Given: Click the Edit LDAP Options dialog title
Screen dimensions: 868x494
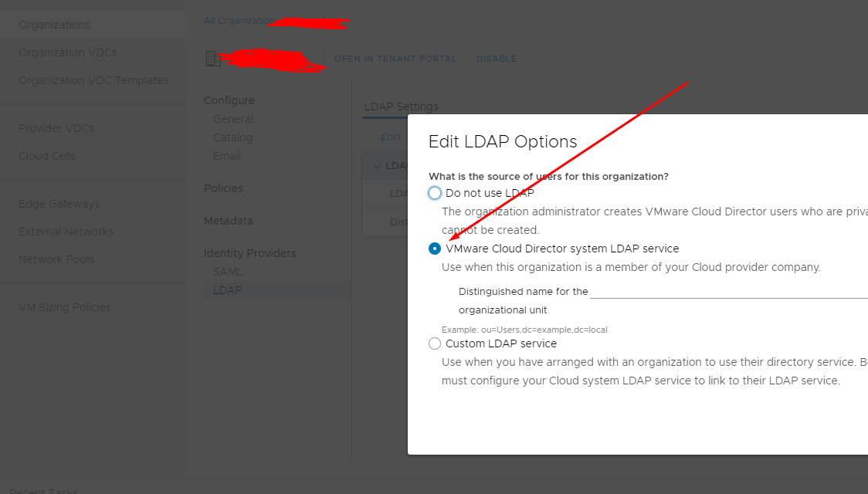Looking at the screenshot, I should [503, 141].
